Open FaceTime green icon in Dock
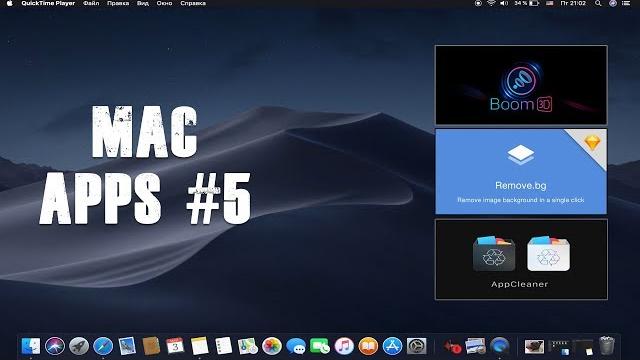Image resolution: width=640 pixels, height=360 pixels. pos(320,346)
